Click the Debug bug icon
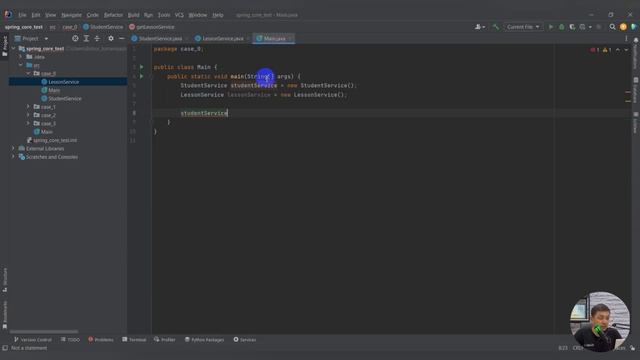Viewport: 640px width, 360px height. [562, 27]
